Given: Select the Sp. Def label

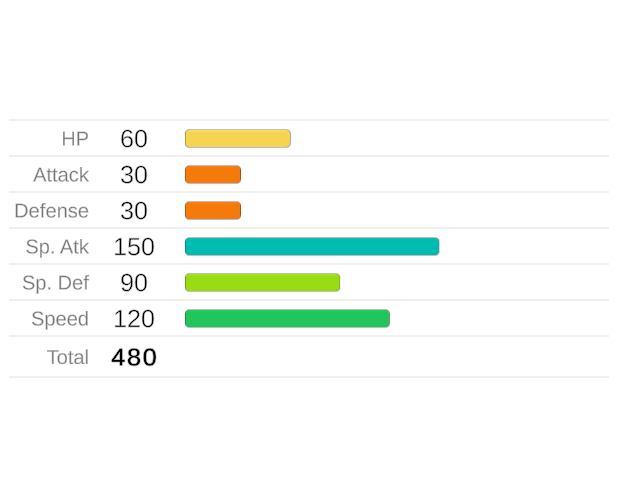Looking at the screenshot, I should (56, 283).
